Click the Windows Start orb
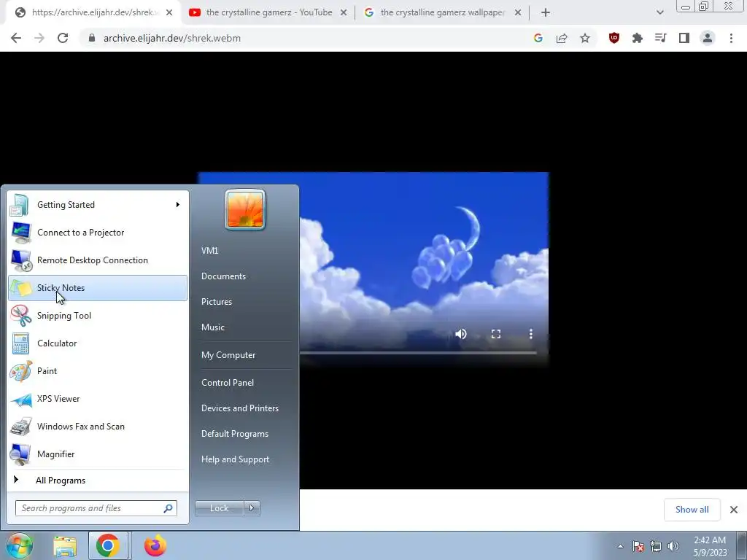Viewport: 747px width, 560px height. 19,545
